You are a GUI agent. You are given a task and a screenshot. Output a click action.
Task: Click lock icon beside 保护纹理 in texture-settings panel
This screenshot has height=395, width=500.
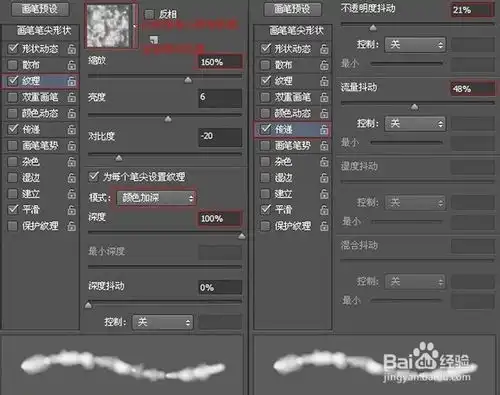[72, 226]
